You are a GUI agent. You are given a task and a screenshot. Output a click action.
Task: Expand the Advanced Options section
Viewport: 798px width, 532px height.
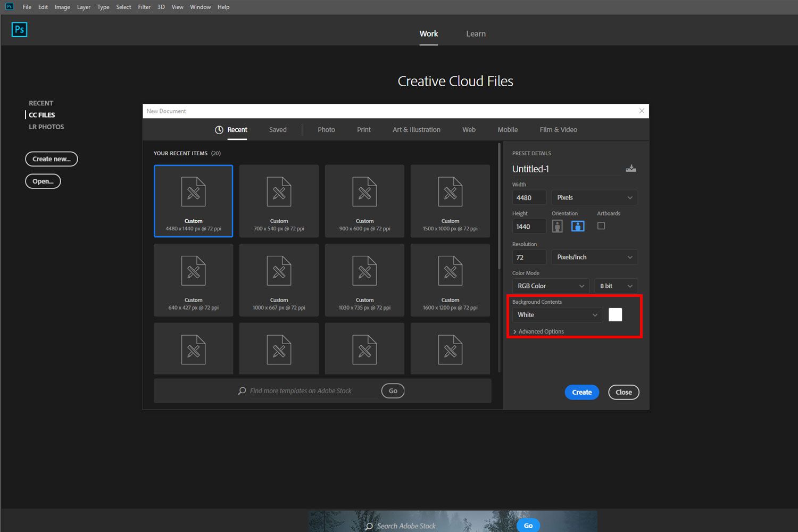point(539,331)
